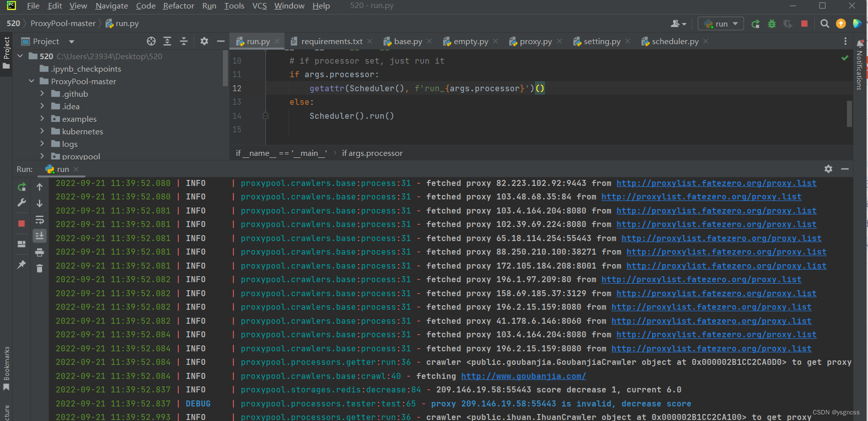Open the Tools menu
Screen dimensions: 868x421
coord(234,6)
